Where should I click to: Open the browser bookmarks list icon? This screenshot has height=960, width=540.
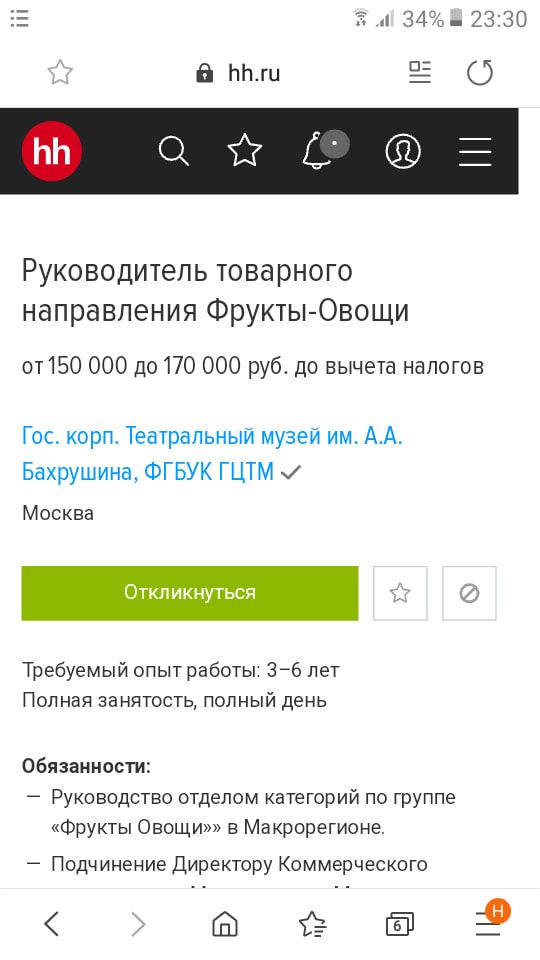[x=312, y=923]
